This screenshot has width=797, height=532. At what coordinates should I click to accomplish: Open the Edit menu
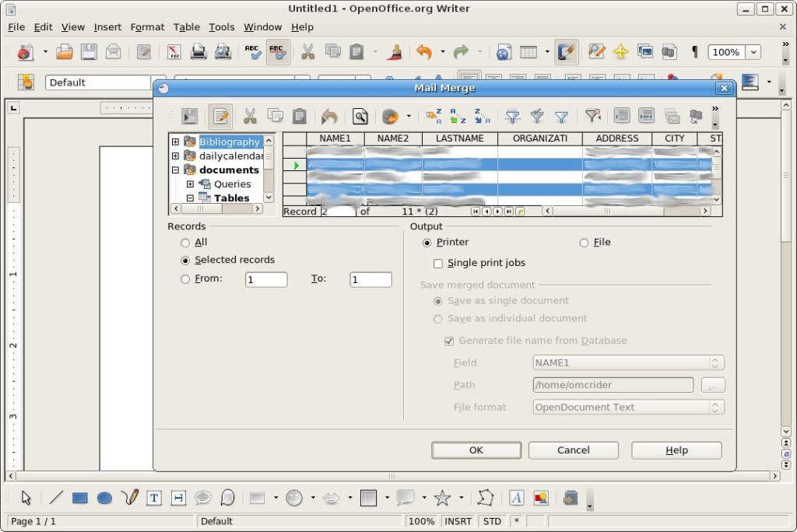pos(44,27)
